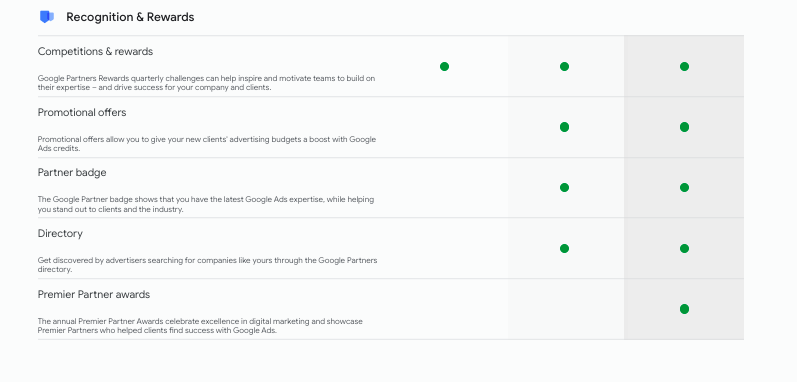The height and width of the screenshot is (382, 797).
Task: Click the description about latest Google Ads expertise
Action: coord(206,204)
